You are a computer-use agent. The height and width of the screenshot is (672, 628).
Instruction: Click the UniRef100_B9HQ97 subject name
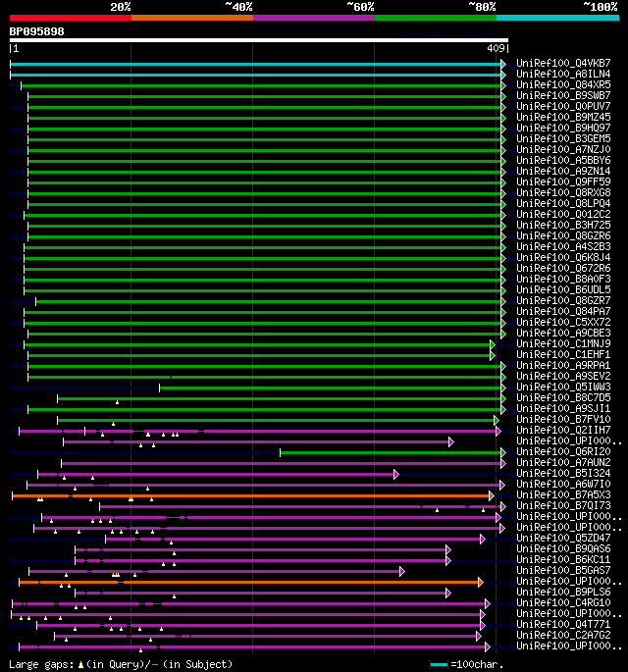tap(563, 128)
